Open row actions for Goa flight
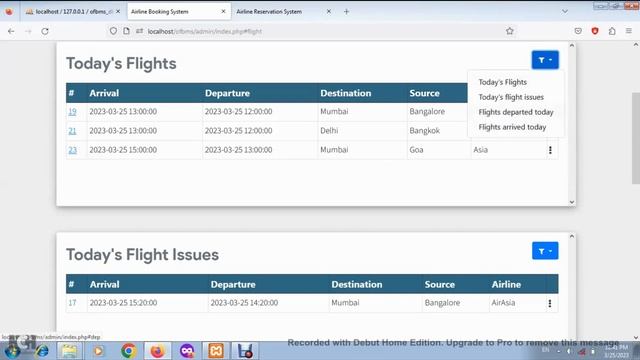The image size is (640, 360). click(550, 150)
